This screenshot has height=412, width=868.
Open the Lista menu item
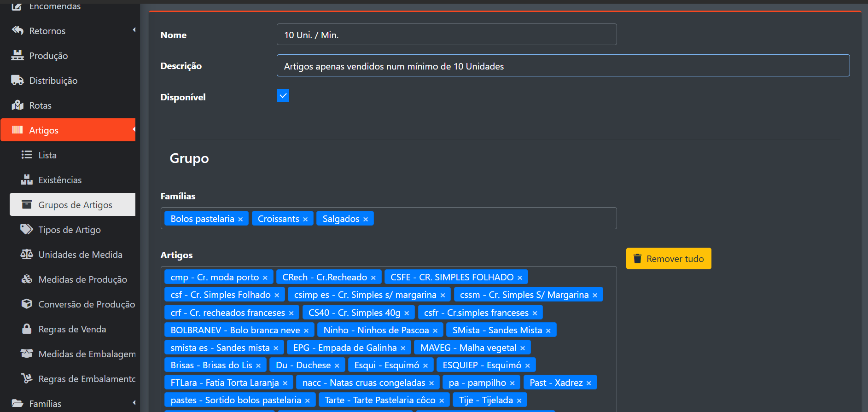click(x=47, y=155)
